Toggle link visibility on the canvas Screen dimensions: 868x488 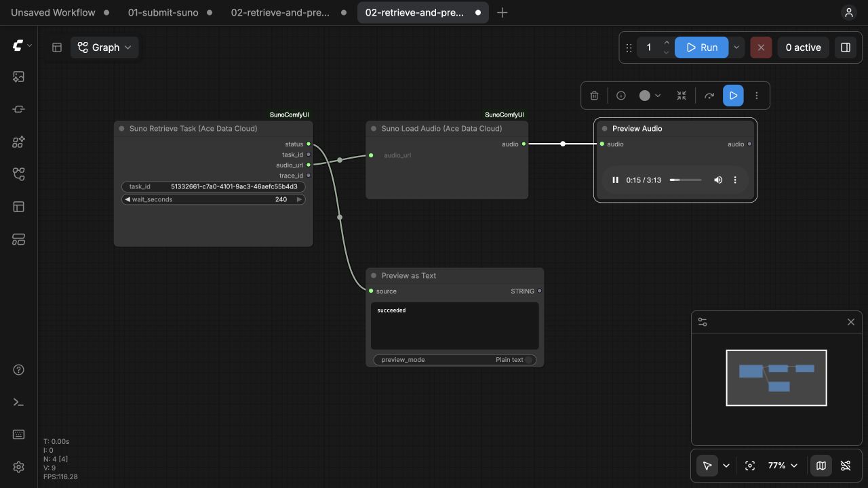point(846,466)
